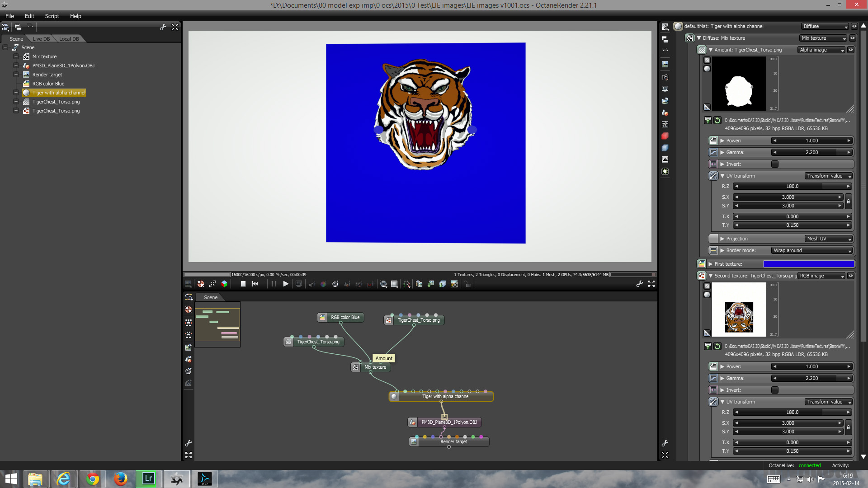Expand the First texture section
This screenshot has height=488, width=868.
tap(711, 264)
